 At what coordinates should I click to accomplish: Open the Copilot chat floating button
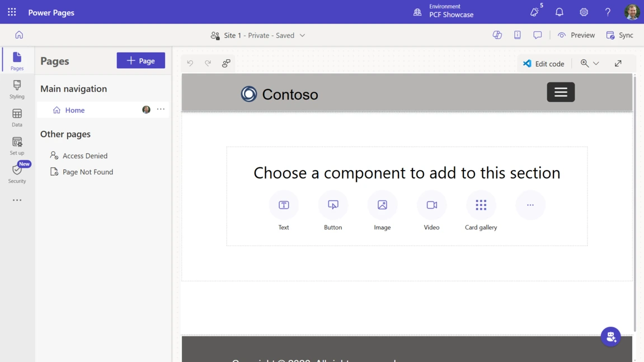pos(611,337)
